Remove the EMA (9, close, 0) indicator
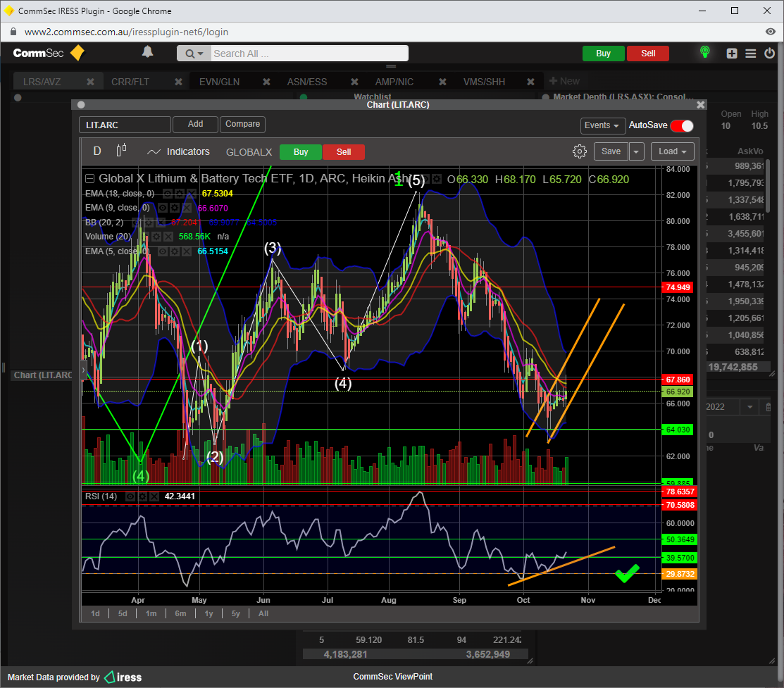The height and width of the screenshot is (688, 784). coord(187,208)
